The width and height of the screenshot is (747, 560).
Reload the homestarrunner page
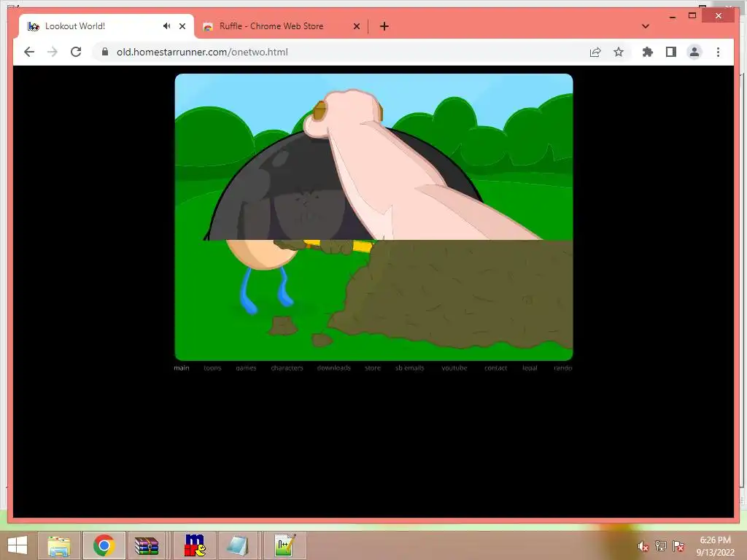[76, 52]
